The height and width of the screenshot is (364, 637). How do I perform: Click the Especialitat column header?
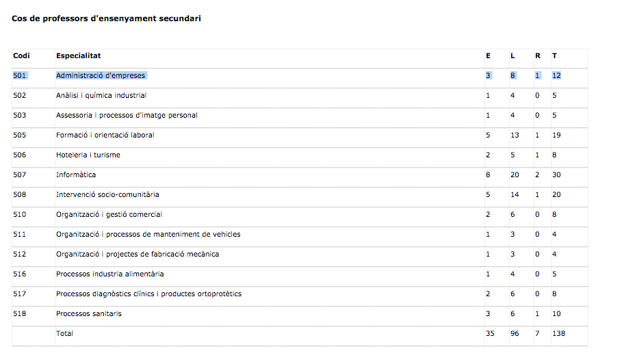tap(78, 55)
